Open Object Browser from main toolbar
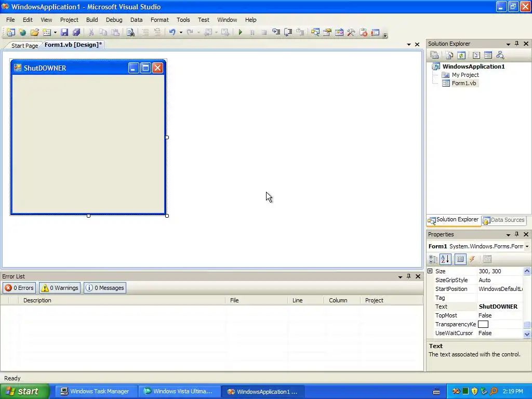 click(339, 32)
